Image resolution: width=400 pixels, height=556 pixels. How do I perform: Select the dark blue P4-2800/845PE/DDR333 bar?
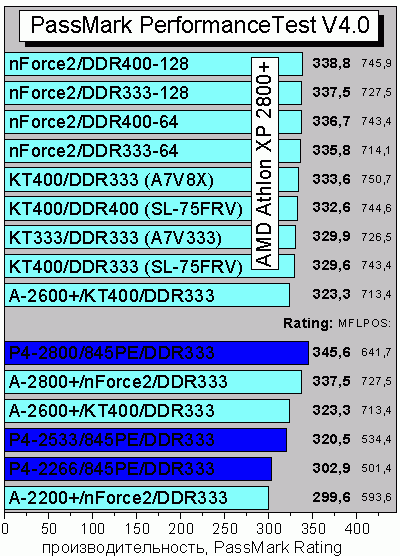[x=156, y=353]
